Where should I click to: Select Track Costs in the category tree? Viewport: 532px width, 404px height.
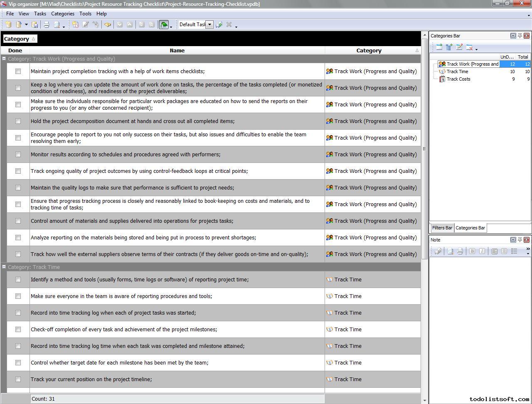[458, 79]
